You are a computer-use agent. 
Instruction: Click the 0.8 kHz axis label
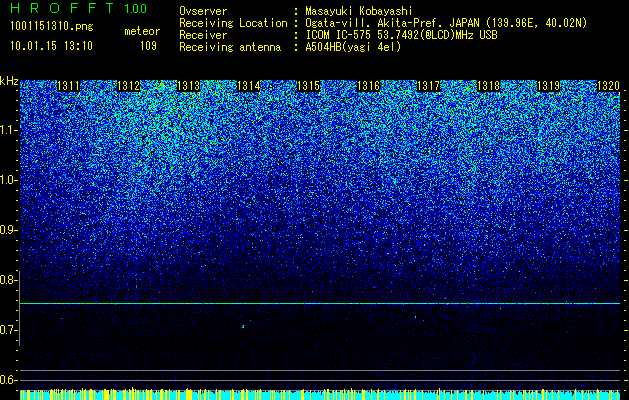[8, 280]
